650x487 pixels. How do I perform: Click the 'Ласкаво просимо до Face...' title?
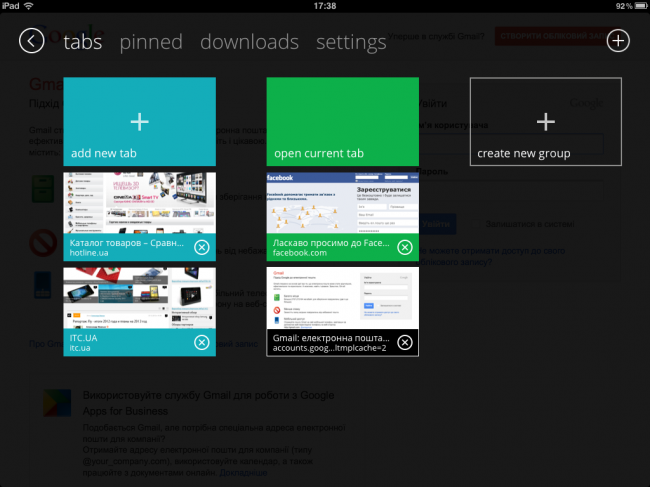[331, 242]
